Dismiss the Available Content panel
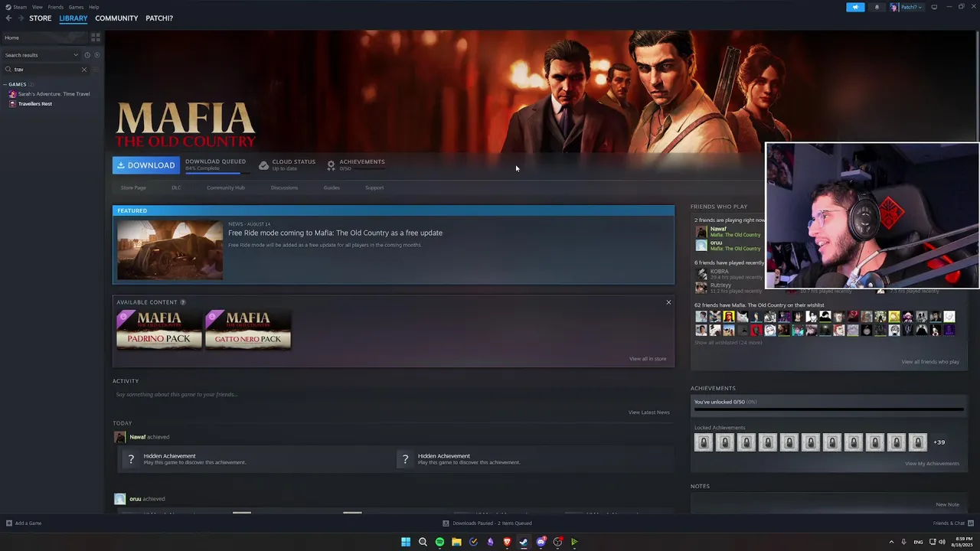Screen dimensions: 980x551 tap(668, 302)
